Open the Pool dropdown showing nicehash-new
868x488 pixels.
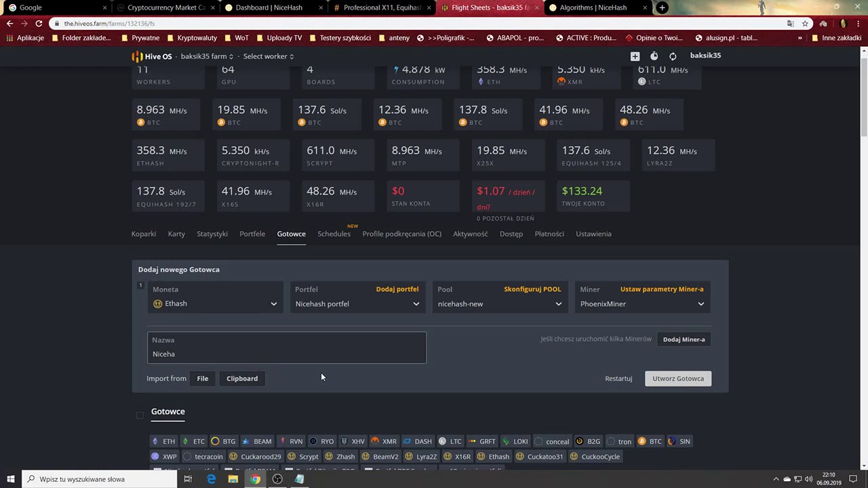pyautogui.click(x=500, y=304)
